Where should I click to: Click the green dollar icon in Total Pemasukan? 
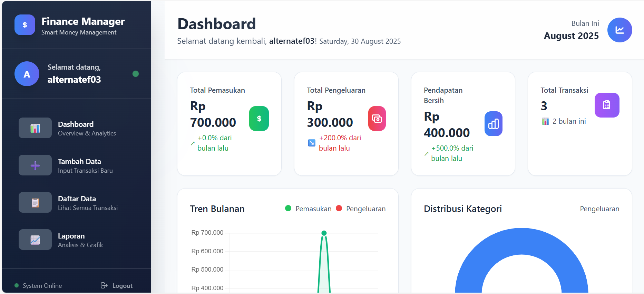[259, 119]
